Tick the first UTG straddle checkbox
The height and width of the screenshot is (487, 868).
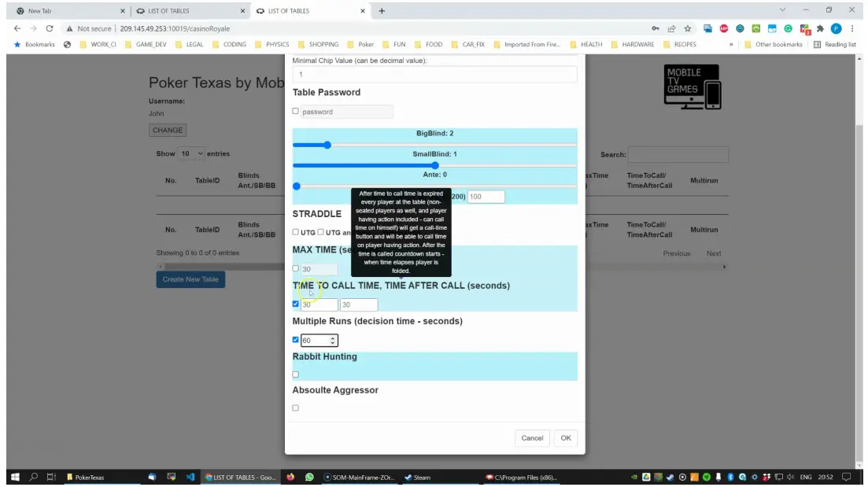point(296,232)
